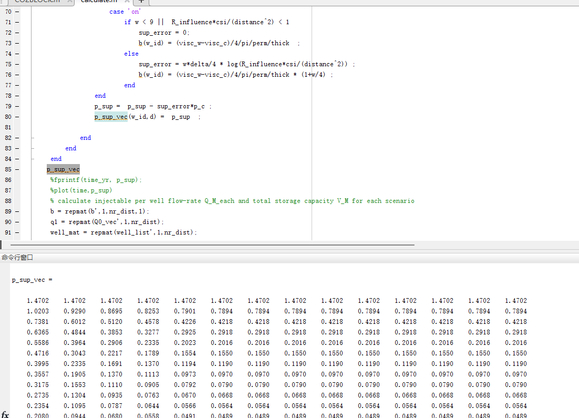Select value 0.3964 in output matrix
This screenshot has width=579, height=418.
click(x=74, y=343)
